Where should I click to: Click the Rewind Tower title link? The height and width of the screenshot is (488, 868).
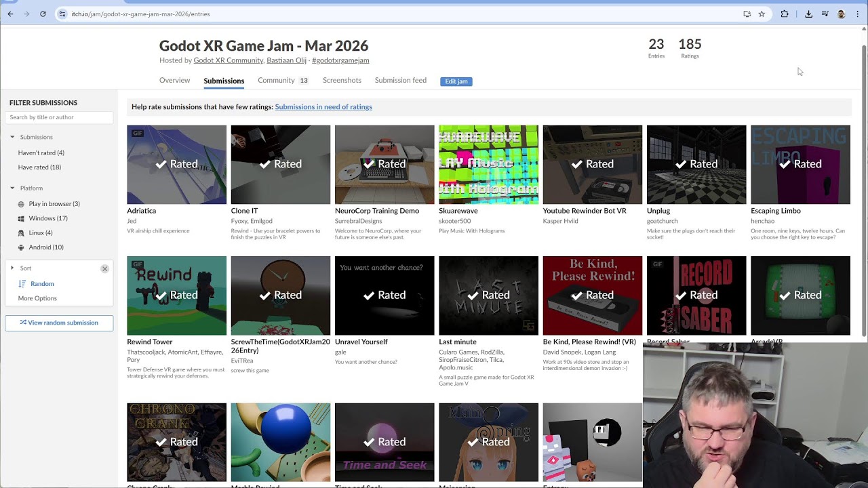point(150,342)
